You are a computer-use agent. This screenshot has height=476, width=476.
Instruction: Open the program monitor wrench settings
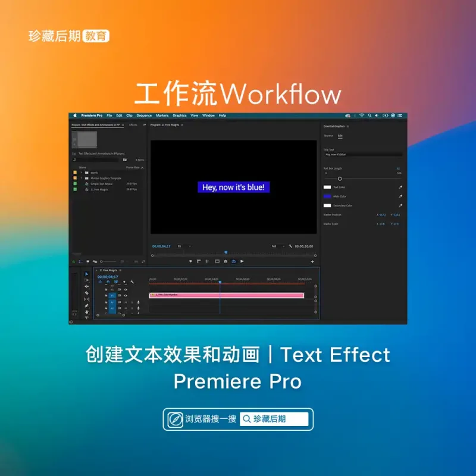[290, 246]
